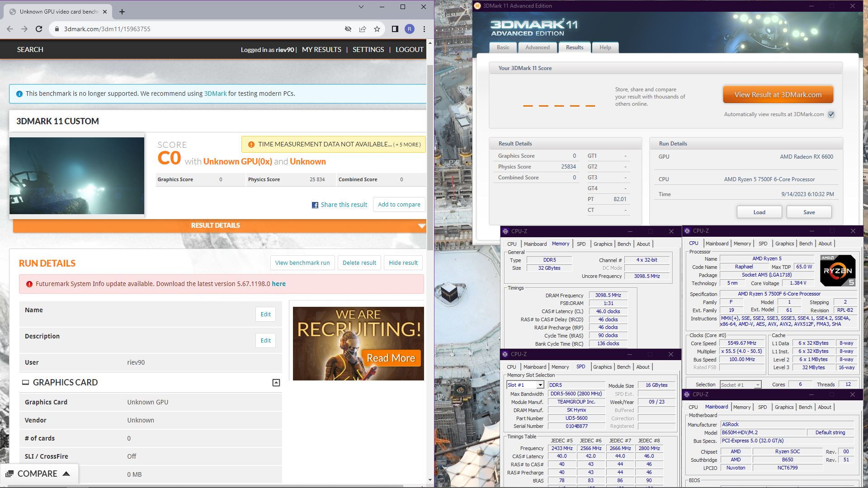Click Hide result button

(403, 263)
